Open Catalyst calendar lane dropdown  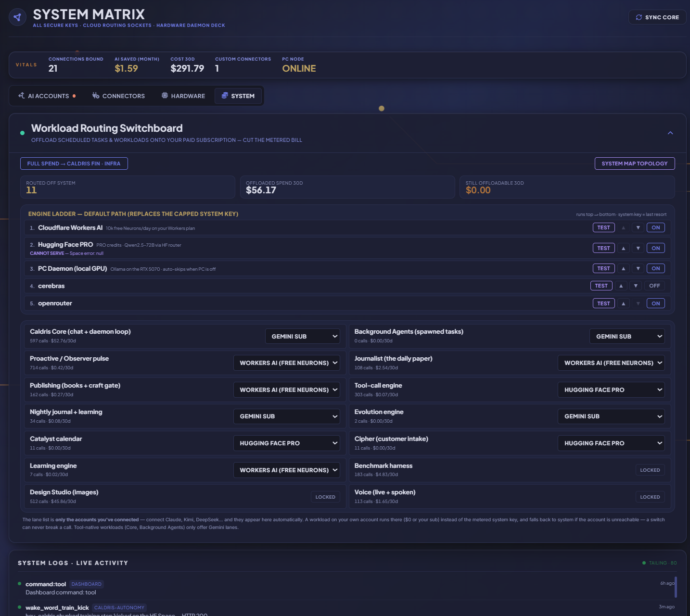(287, 443)
